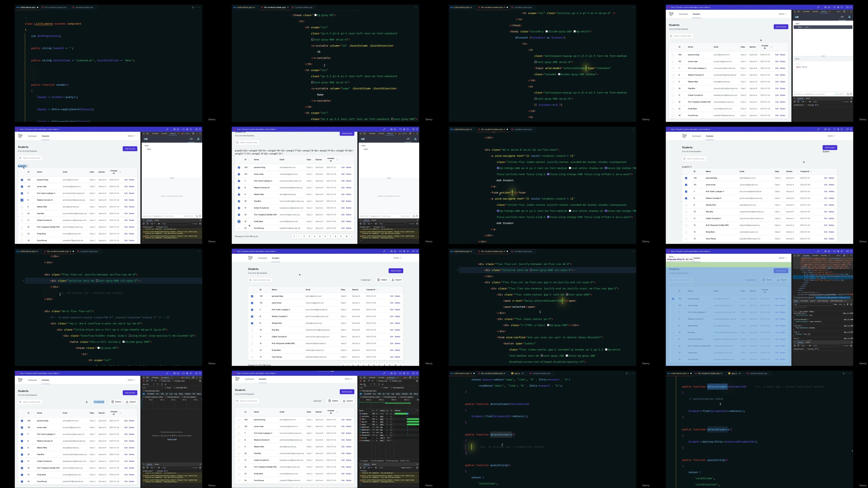This screenshot has height=488, width=868.
Task: Select Alpine.js DevTools tab in array(9) frame
Action: click(390, 134)
